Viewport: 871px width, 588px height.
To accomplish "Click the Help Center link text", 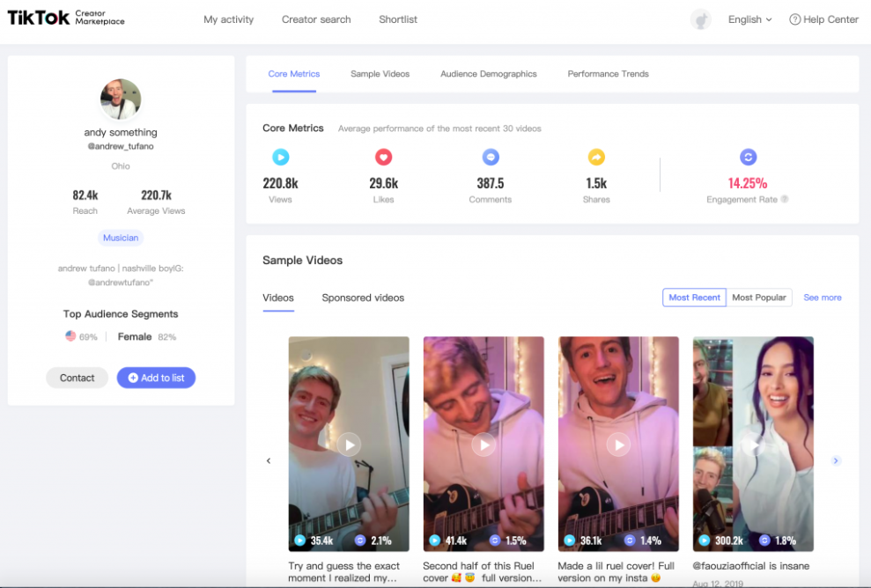I will pyautogui.click(x=830, y=19).
